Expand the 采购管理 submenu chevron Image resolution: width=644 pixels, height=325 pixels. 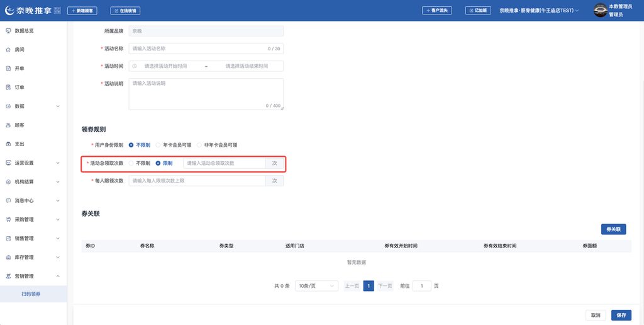click(x=58, y=220)
